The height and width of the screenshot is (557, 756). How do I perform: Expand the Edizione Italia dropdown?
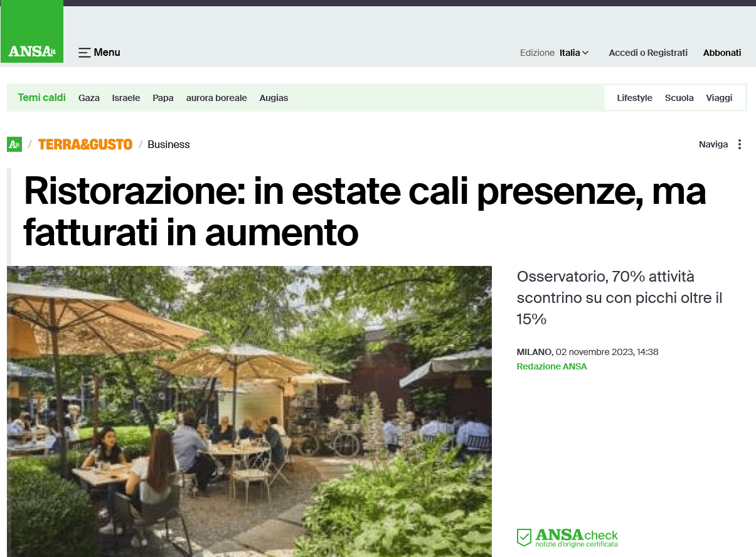[574, 53]
